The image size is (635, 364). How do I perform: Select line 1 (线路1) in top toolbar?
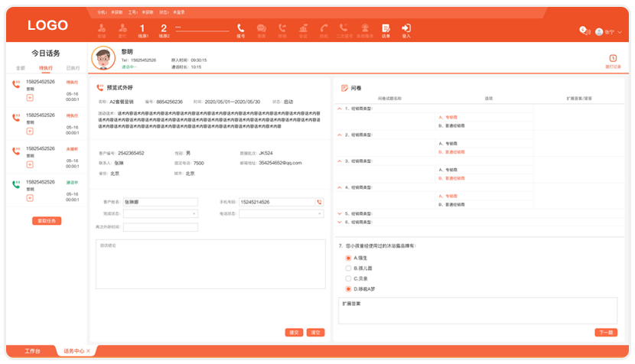[x=142, y=29]
